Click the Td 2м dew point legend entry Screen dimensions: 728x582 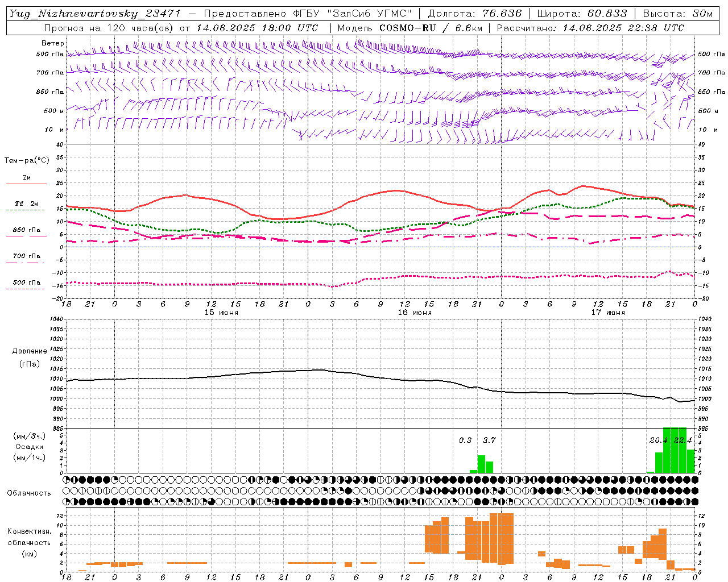[x=26, y=203]
